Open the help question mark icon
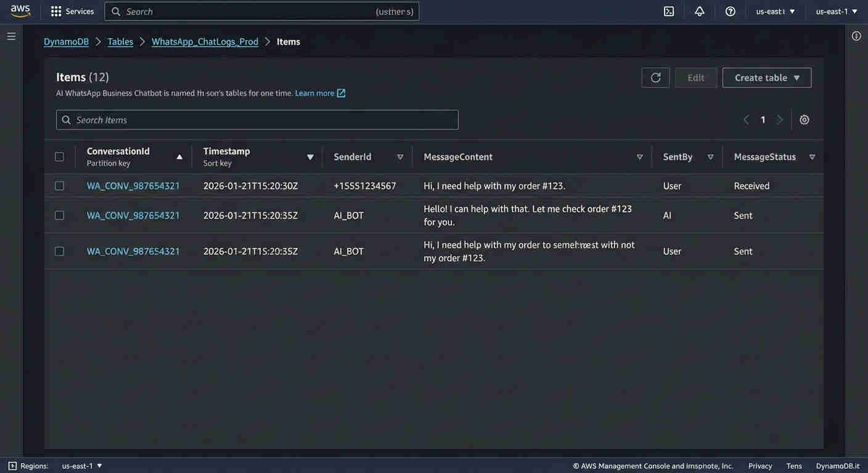Viewport: 868px width, 473px height. click(731, 11)
